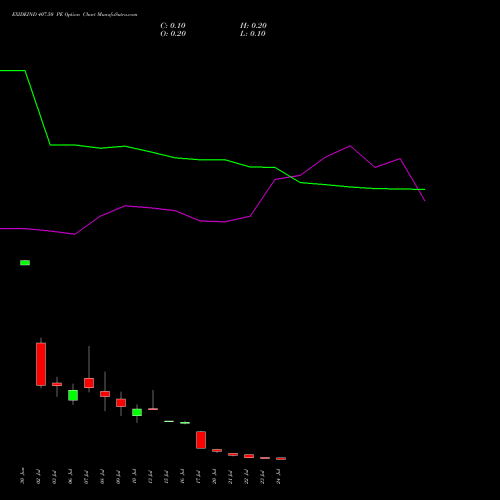Select the 07 Jul date label
Viewport: 500px width, 500px height.
coord(86,476)
